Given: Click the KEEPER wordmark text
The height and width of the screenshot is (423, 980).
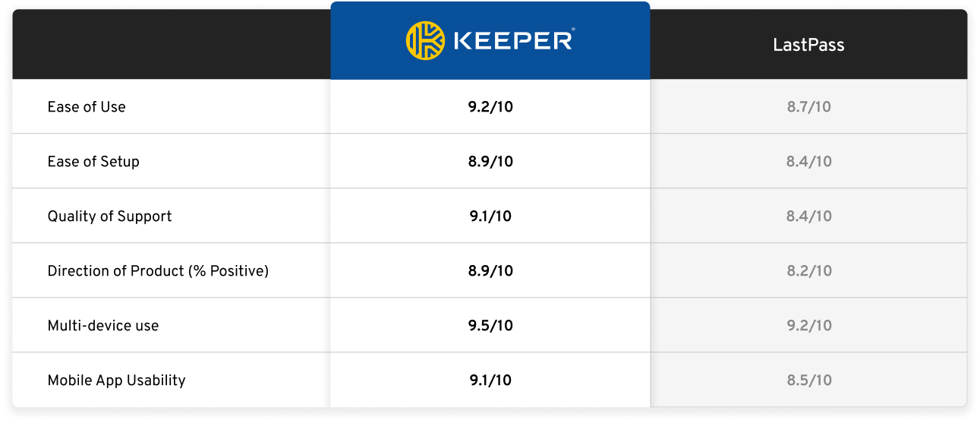Looking at the screenshot, I should point(513,40).
